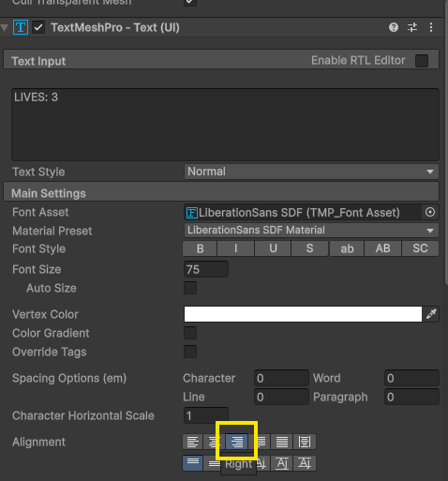Set horizontal alignment to Center
448x481 pixels.
[x=214, y=442]
